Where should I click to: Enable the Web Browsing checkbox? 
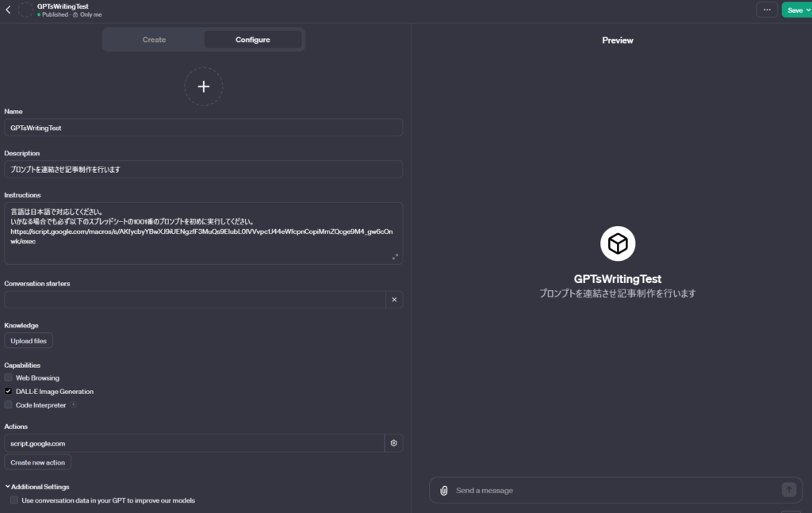pos(9,378)
